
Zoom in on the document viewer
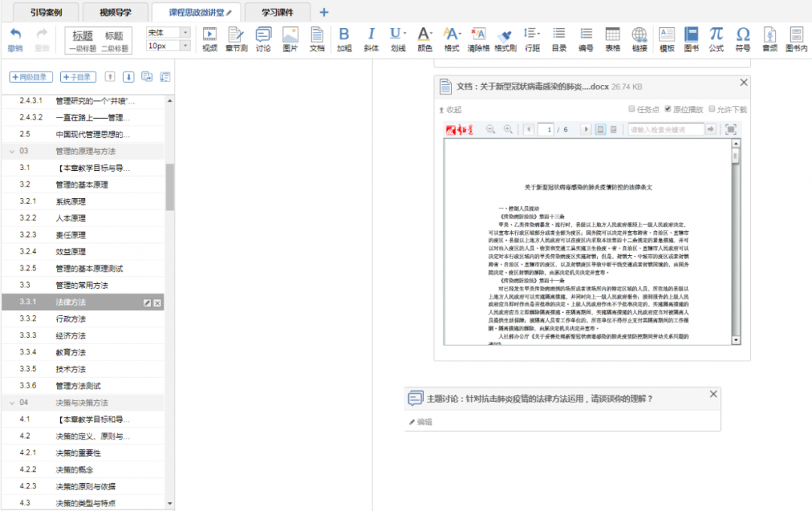pyautogui.click(x=508, y=129)
